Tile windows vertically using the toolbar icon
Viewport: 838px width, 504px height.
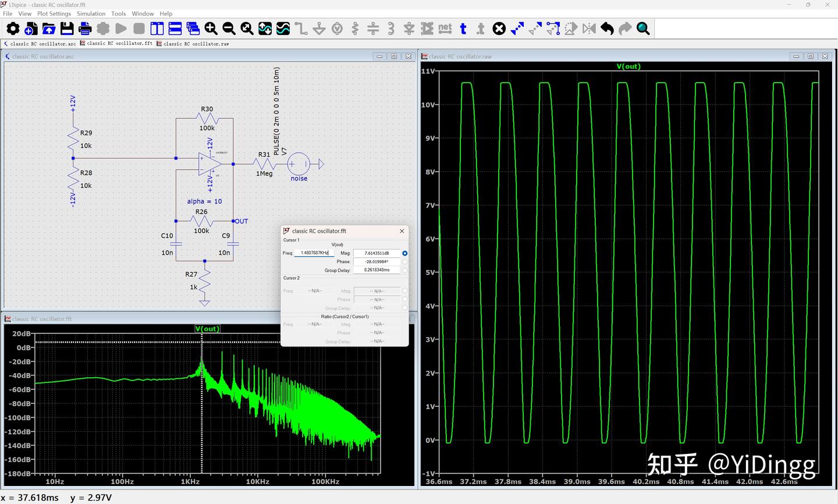tap(157, 29)
